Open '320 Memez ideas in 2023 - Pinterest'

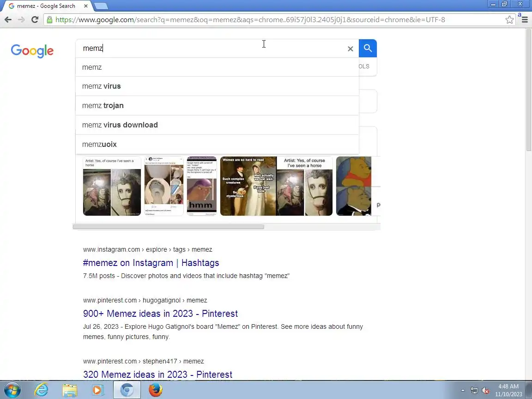coord(158,375)
